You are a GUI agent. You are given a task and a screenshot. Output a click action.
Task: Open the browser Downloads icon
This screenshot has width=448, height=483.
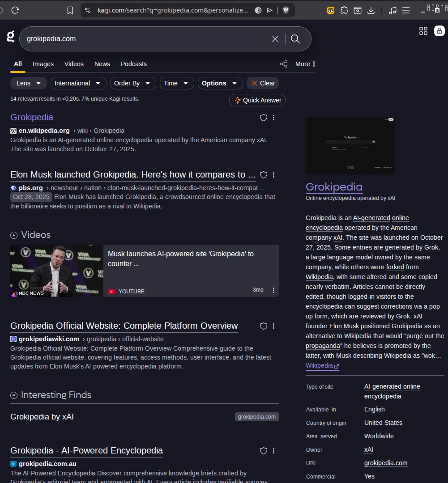click(x=371, y=10)
